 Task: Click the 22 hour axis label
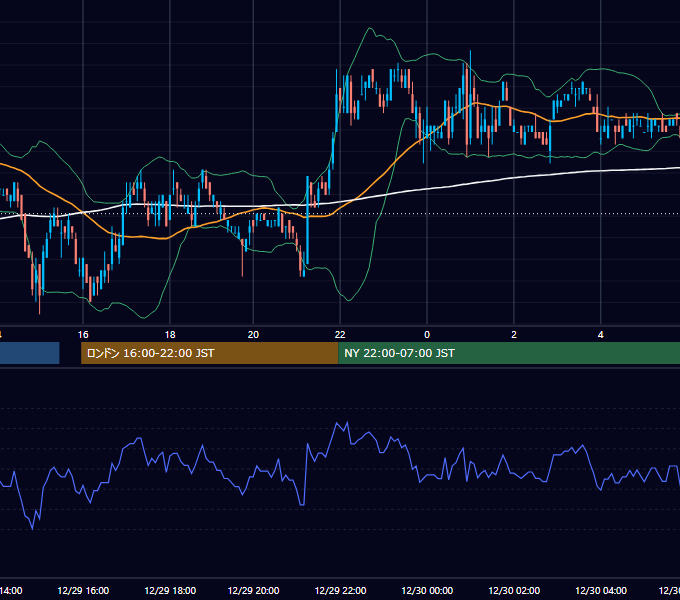click(340, 335)
